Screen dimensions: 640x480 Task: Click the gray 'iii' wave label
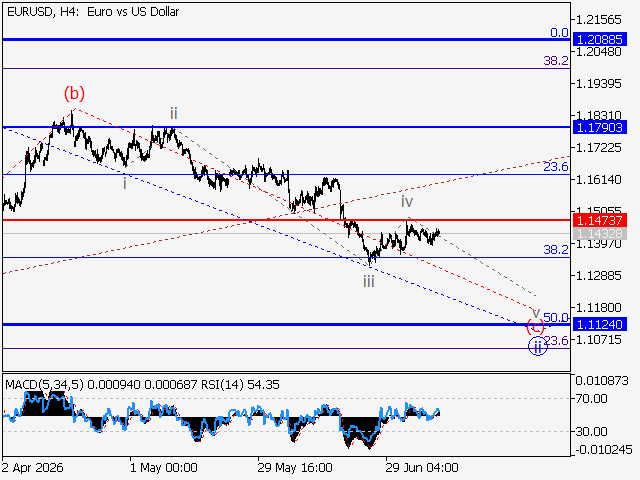(369, 281)
